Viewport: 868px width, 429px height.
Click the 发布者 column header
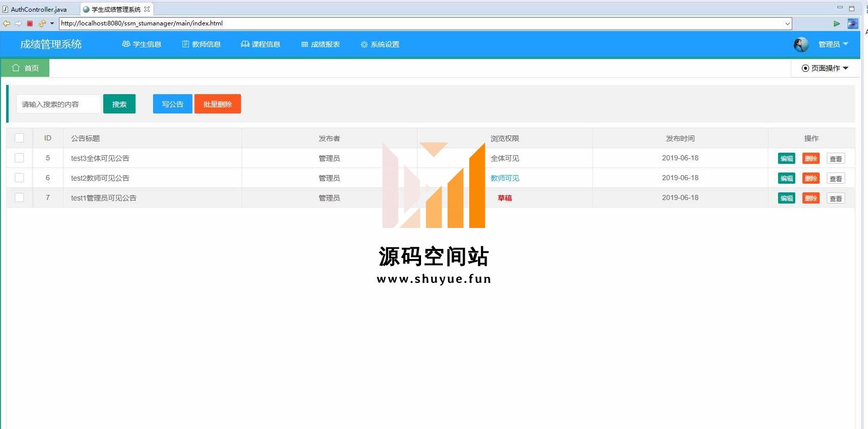330,138
